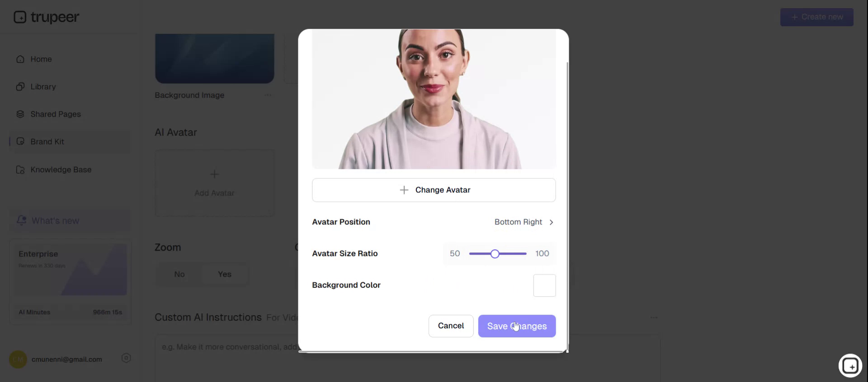This screenshot has height=382, width=868.
Task: Click the plus icon above Add Avatar
Action: coord(214,174)
